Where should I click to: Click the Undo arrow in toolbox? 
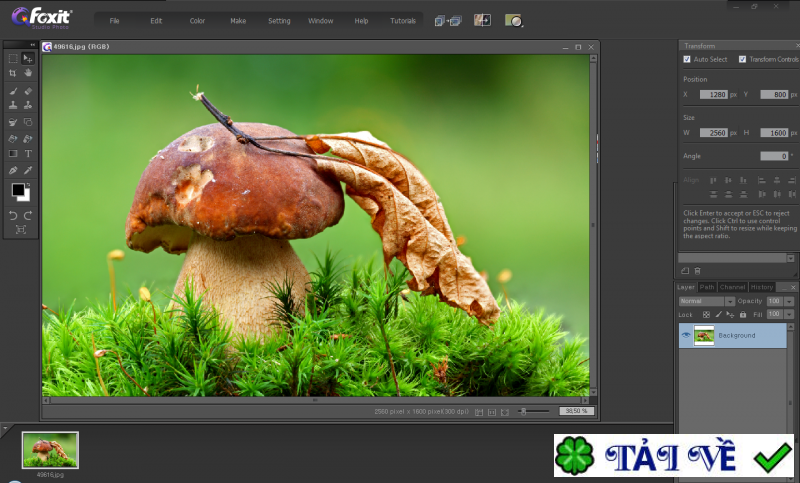pyautogui.click(x=12, y=215)
